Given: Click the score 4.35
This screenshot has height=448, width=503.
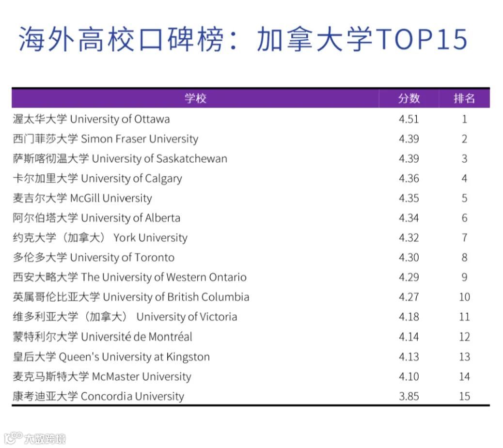Looking at the screenshot, I should click(409, 198).
